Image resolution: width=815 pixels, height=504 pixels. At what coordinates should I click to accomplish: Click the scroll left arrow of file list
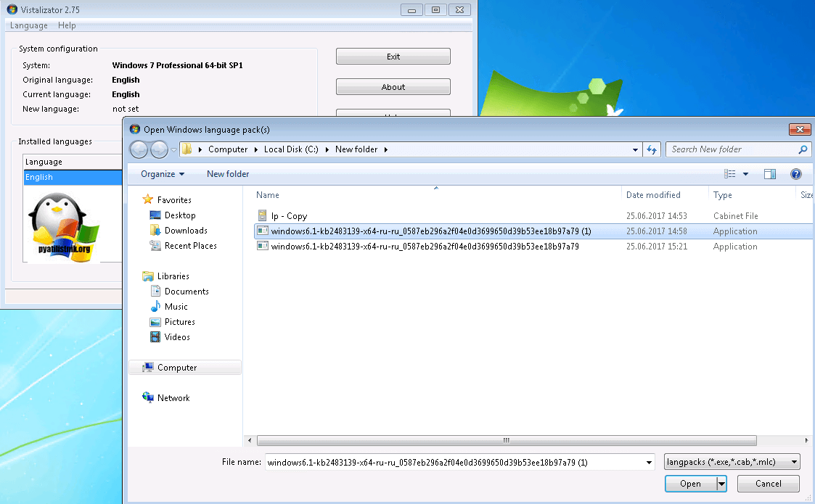(x=250, y=441)
